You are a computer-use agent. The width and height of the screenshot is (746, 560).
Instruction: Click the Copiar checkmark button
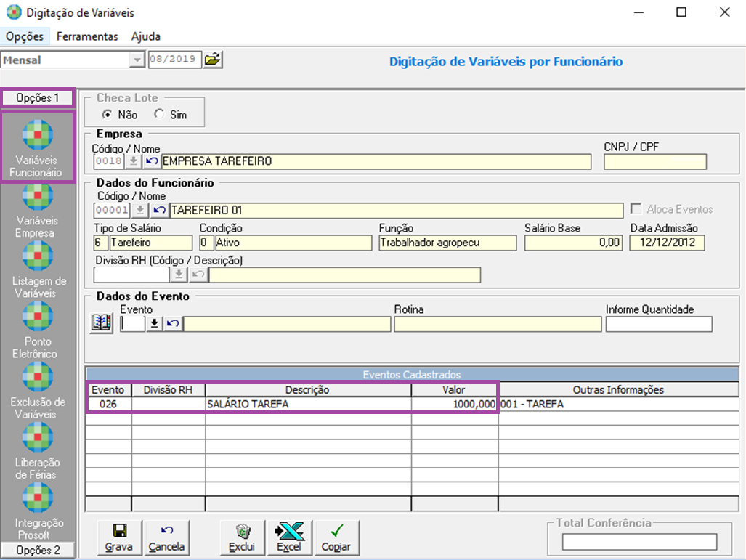[336, 537]
